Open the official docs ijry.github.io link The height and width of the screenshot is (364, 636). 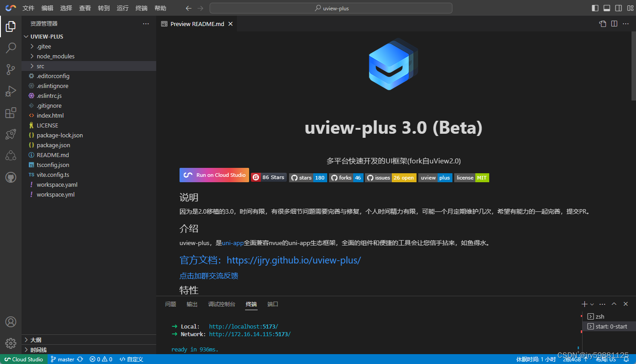click(x=270, y=260)
